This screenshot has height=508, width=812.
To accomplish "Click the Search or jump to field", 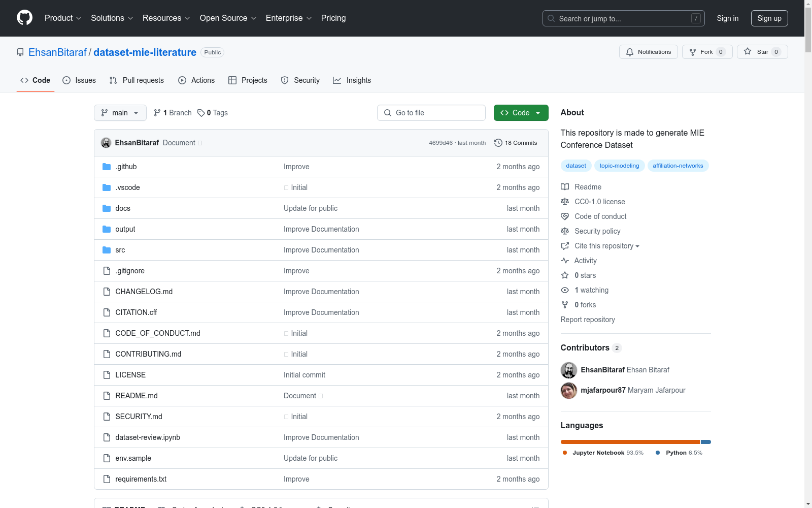I will (x=623, y=18).
